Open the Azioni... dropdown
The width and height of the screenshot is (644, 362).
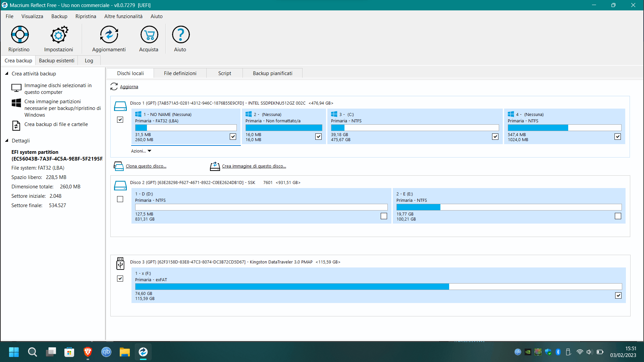pyautogui.click(x=141, y=151)
